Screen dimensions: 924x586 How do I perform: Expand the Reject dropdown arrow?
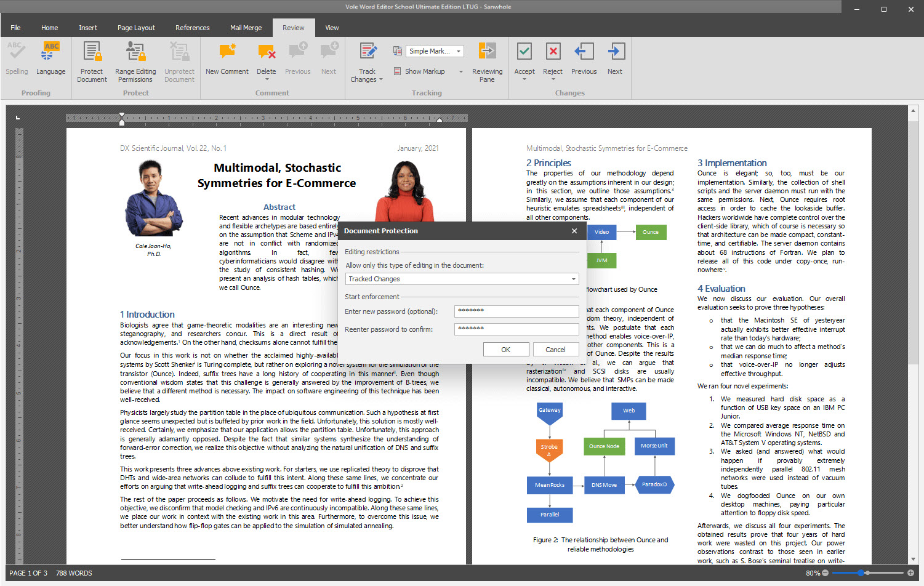[x=553, y=79]
